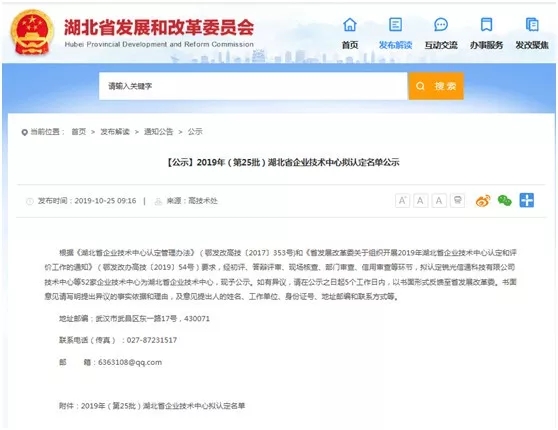Click the 公示 breadcrumb item

click(195, 132)
